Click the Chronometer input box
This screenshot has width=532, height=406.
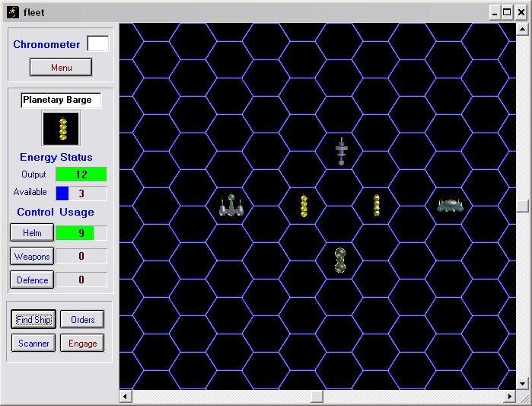click(98, 43)
